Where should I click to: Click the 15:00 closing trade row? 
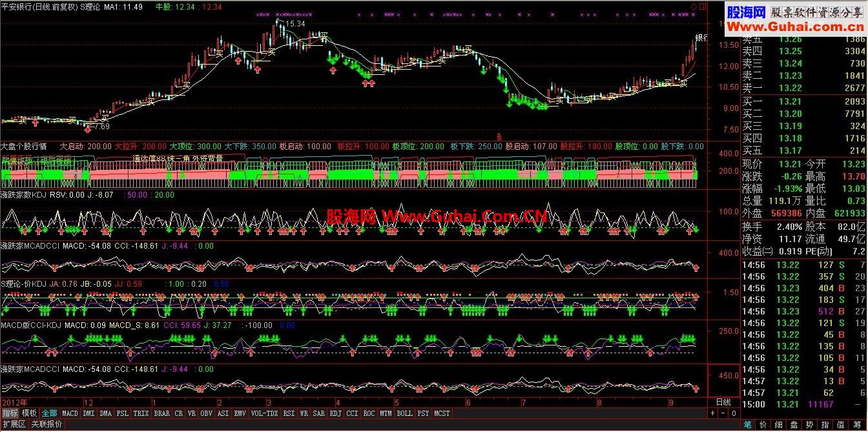(803, 404)
